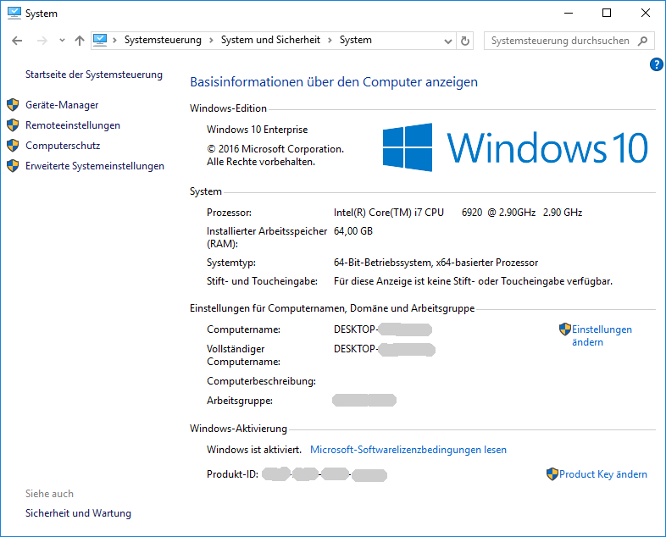Viewport: 666px width, 537px height.
Task: Select the Intel Core i7 processor text
Action: pyautogui.click(x=458, y=212)
